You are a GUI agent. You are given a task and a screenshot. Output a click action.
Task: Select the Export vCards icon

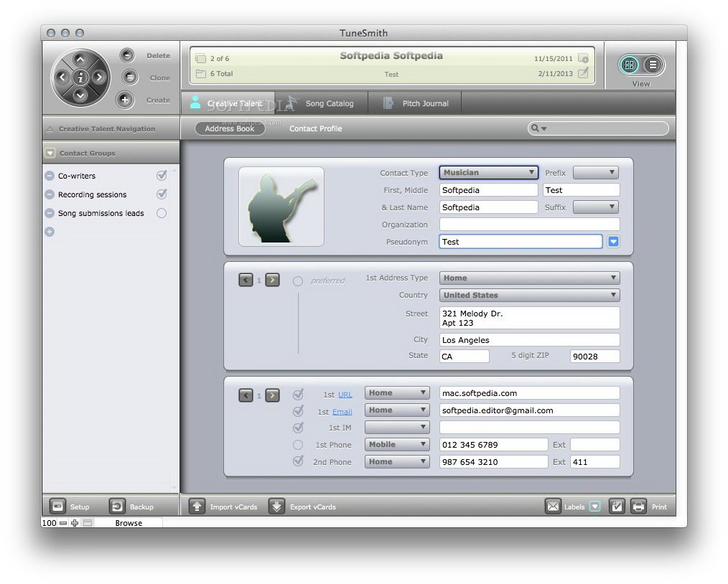point(276,507)
